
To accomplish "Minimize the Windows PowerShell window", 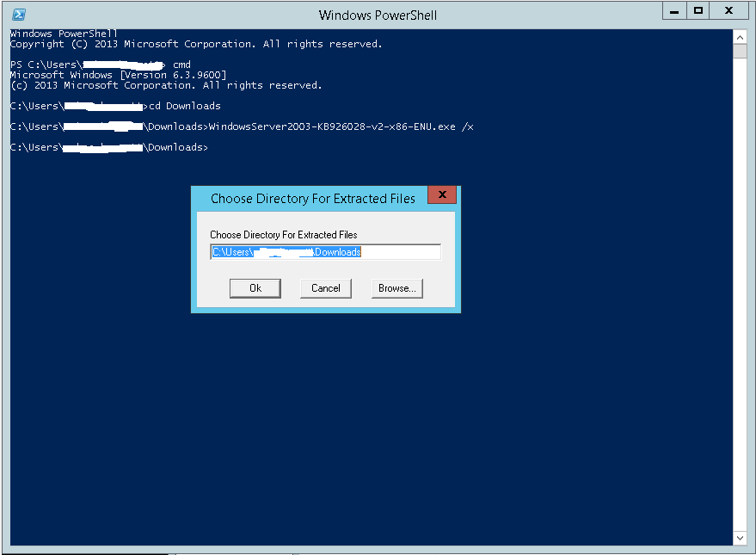I will (674, 11).
